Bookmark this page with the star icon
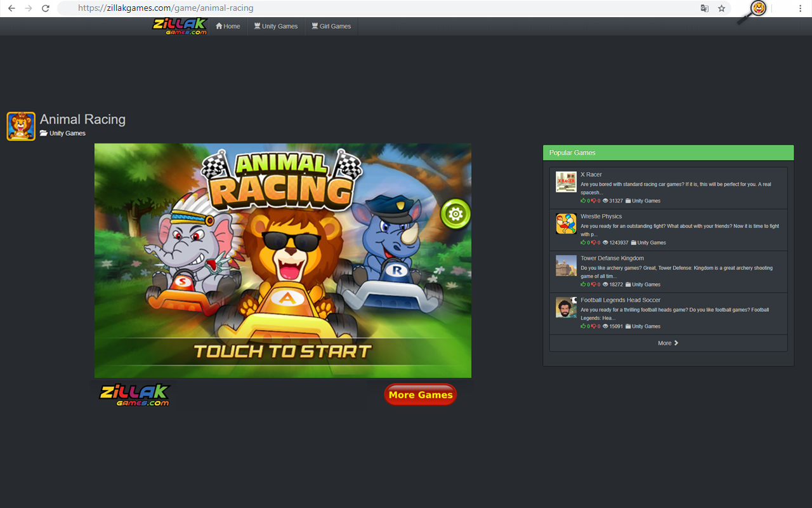The image size is (812, 508). 721,8
